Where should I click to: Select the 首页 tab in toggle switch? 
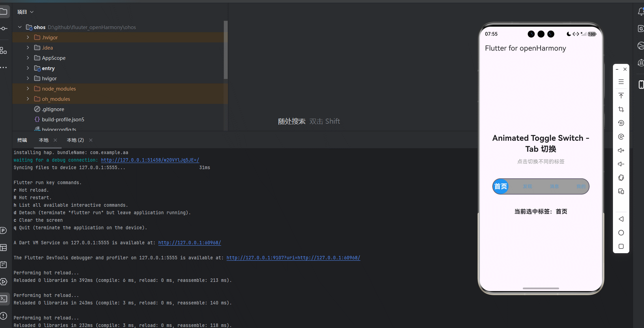(501, 187)
